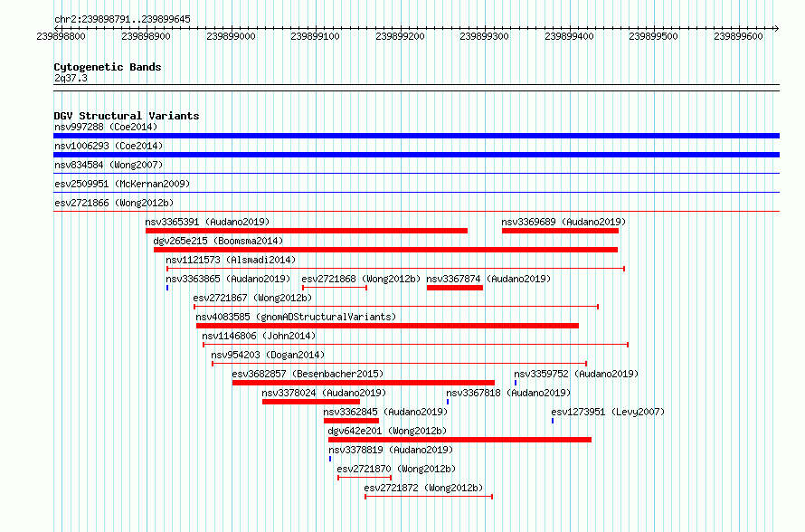
Task: Click esv2721872 (Wong2012b) label
Action: click(x=423, y=488)
